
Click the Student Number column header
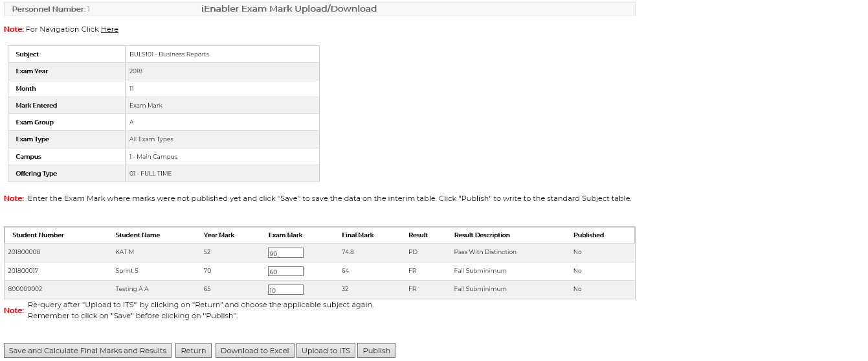point(38,235)
